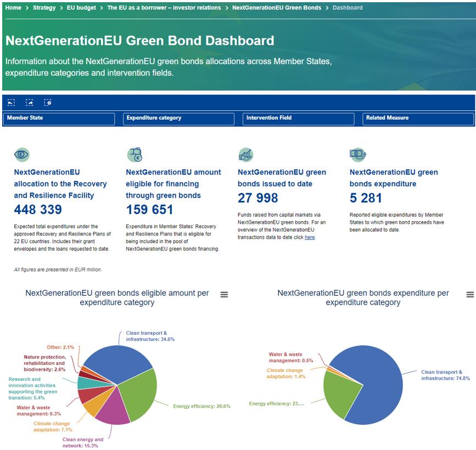Open NextGenerationEU Green Bonds breadcrumb link
The width and height of the screenshot is (476, 450).
pyautogui.click(x=277, y=8)
